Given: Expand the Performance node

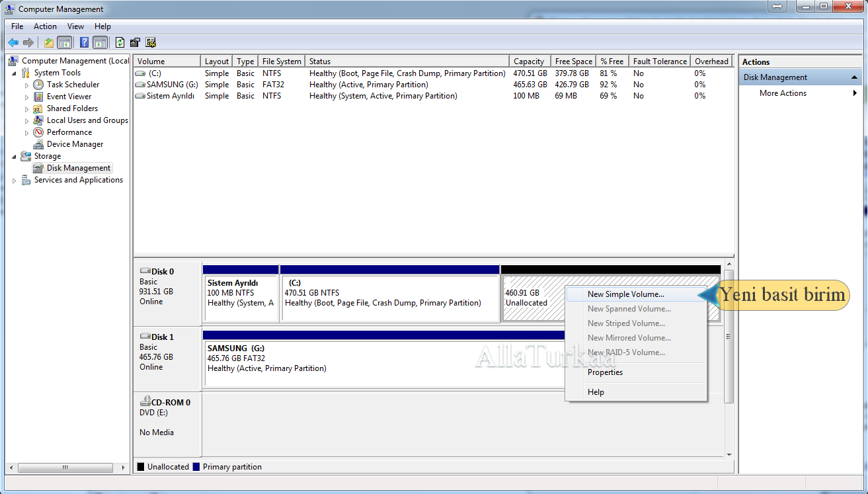Looking at the screenshot, I should (x=27, y=132).
